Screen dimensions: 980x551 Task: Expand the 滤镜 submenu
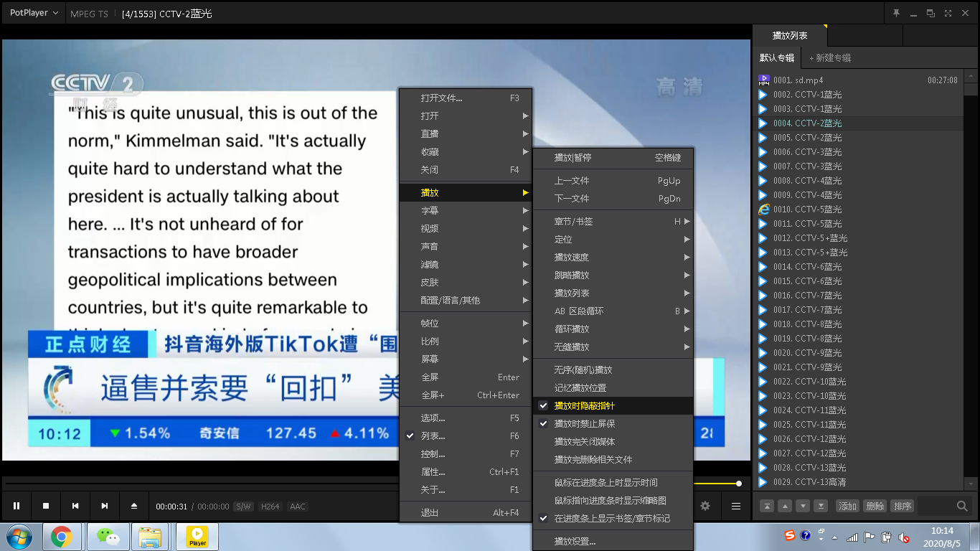tap(466, 265)
